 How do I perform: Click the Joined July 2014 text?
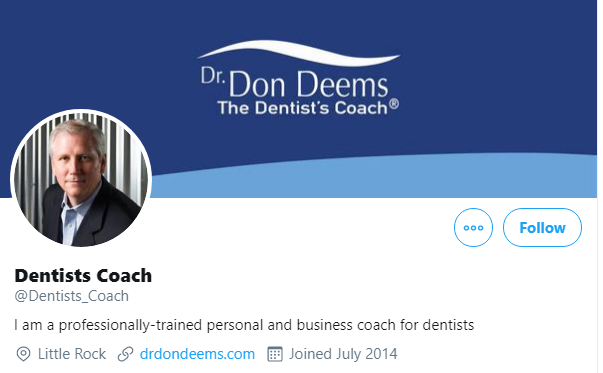click(343, 354)
